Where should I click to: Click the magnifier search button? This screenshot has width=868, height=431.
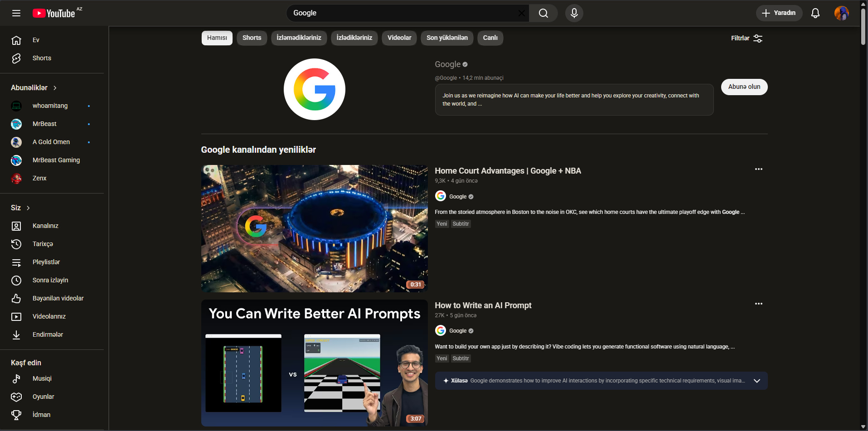(543, 13)
